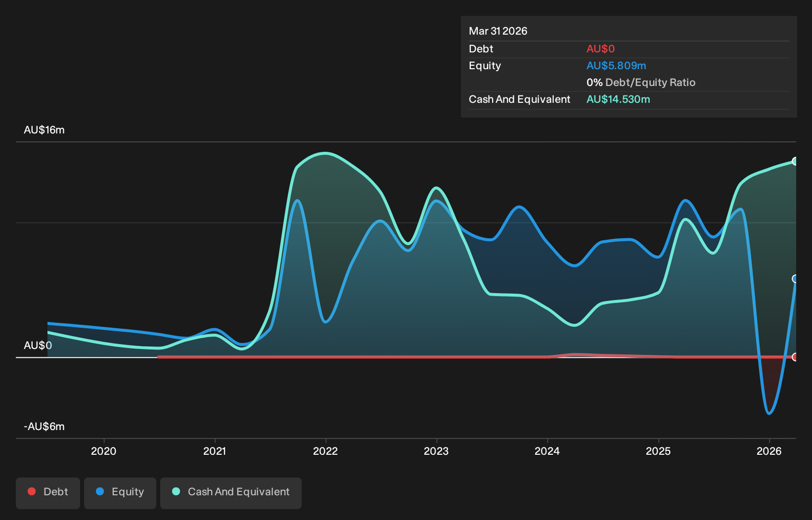Screen dimensions: 812x520
Task: Click the 2022 x-axis year label
Action: tap(325, 451)
